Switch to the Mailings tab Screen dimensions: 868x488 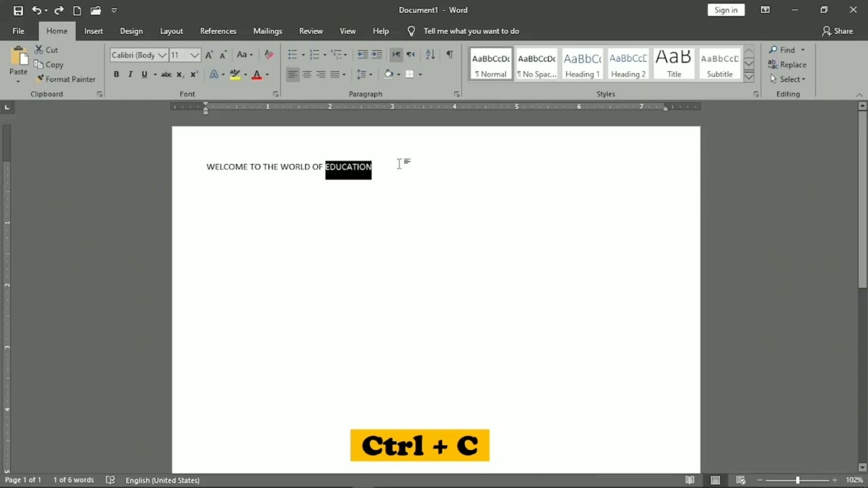coord(268,31)
